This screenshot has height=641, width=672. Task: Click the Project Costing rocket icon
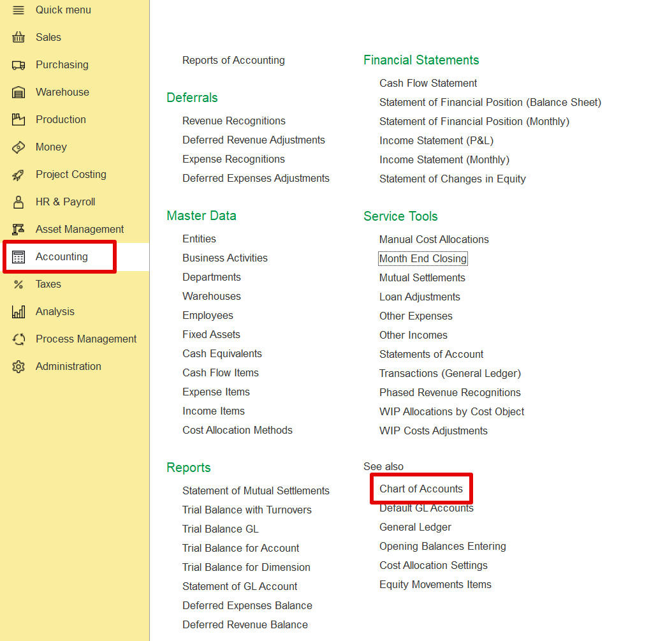[x=18, y=175]
